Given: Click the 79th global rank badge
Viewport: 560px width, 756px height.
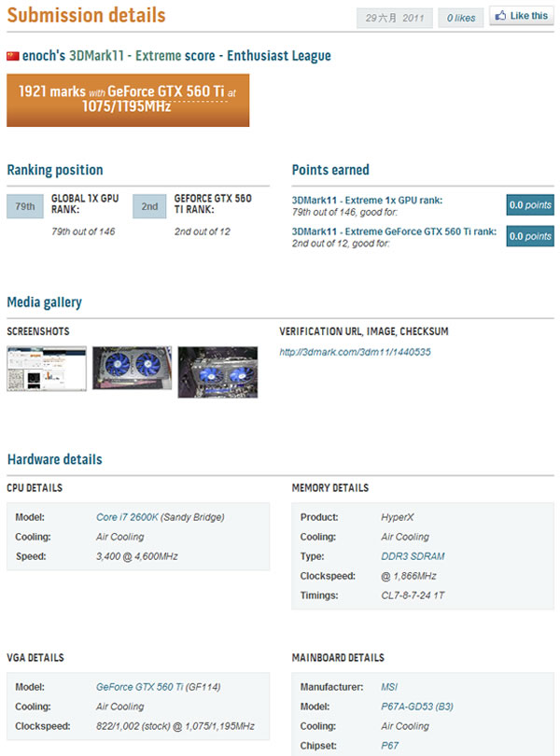Looking at the screenshot, I should click(x=24, y=206).
